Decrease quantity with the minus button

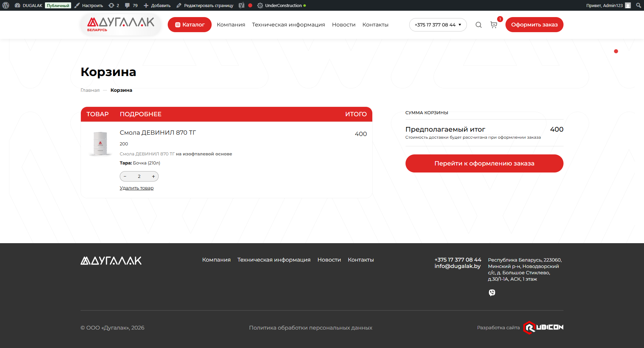point(125,176)
